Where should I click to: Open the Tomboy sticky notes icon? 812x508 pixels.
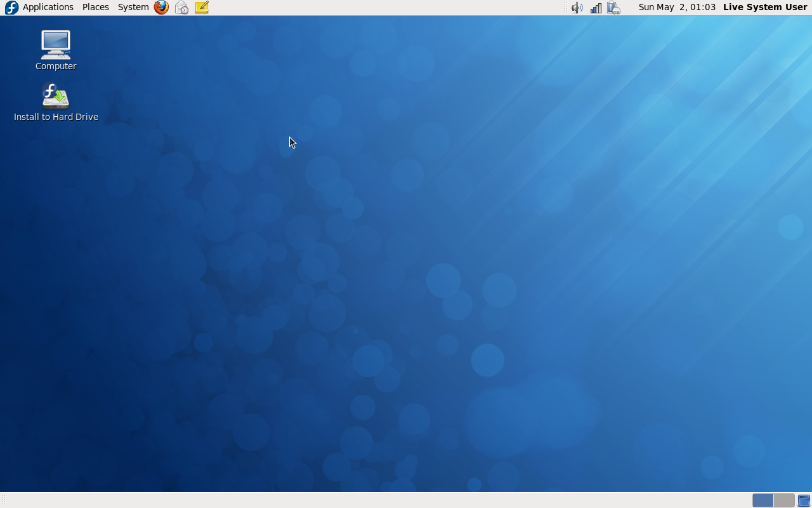[x=202, y=7]
